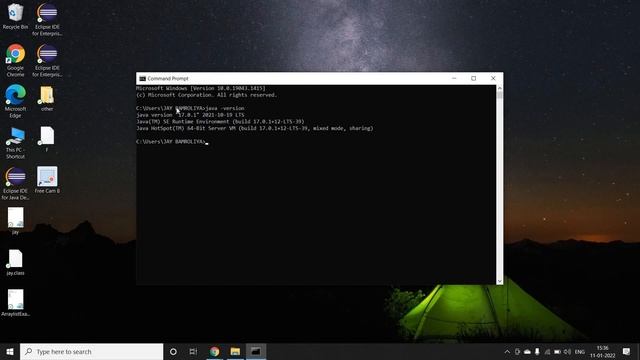Click the 'Command Prompt' title text
This screenshot has height=360, width=640.
pos(168,78)
